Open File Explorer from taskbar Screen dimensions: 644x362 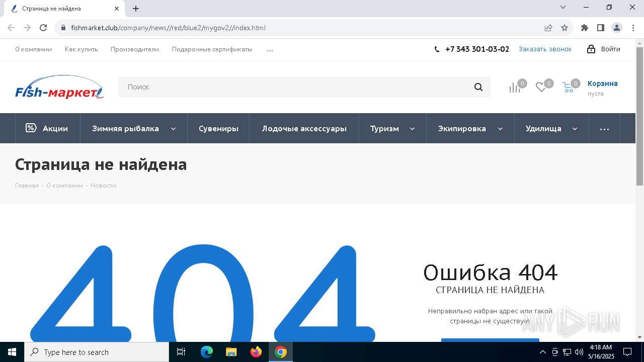pyautogui.click(x=231, y=352)
